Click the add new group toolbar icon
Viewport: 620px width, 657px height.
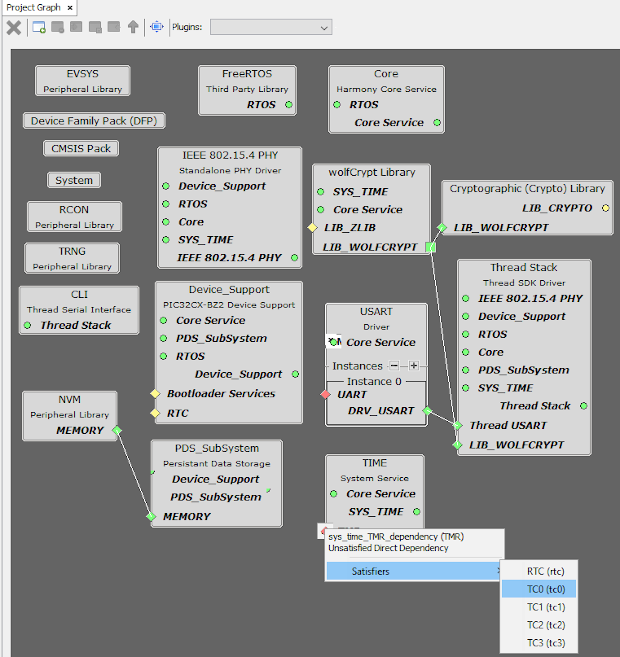(39, 27)
